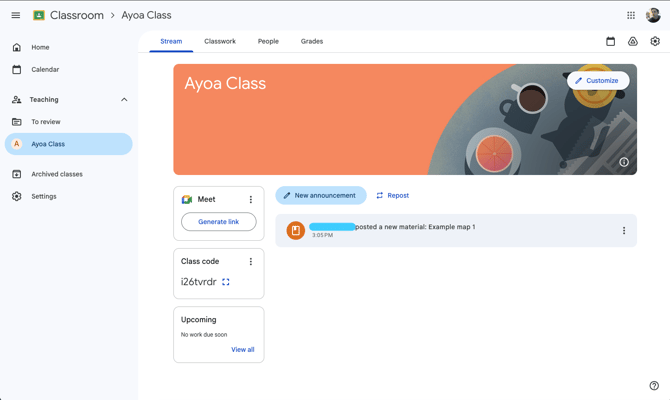Viewport: 670px width, 400px height.
Task: Display class code in full screen
Action: coord(226,282)
